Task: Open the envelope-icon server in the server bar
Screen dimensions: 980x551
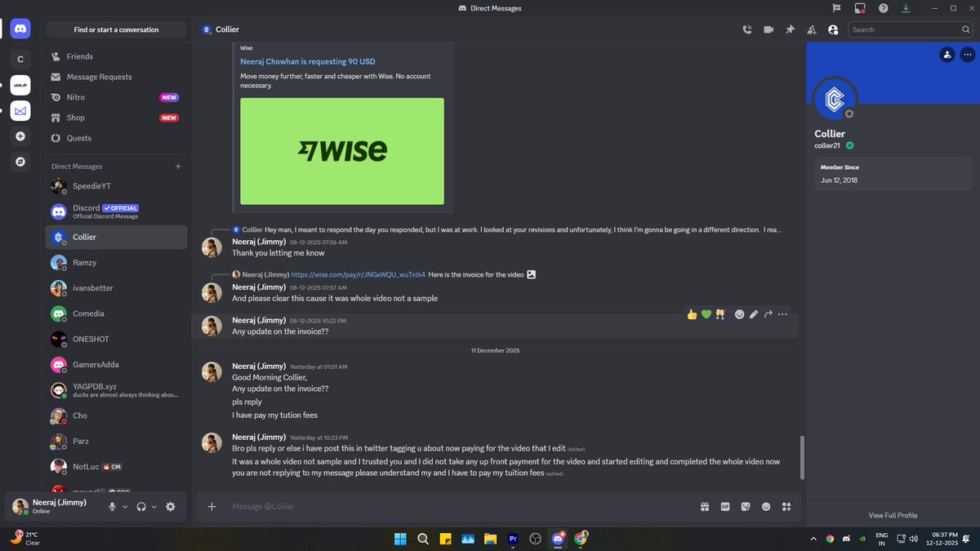Action: pos(20,110)
